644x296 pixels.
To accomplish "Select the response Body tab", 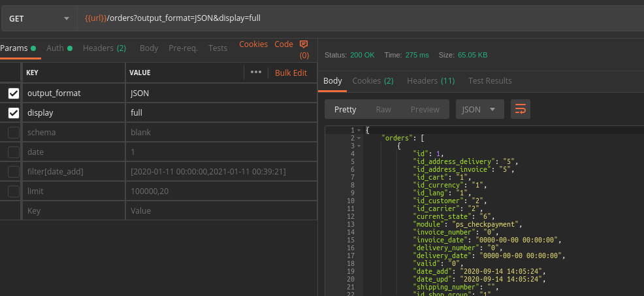I will point(332,81).
